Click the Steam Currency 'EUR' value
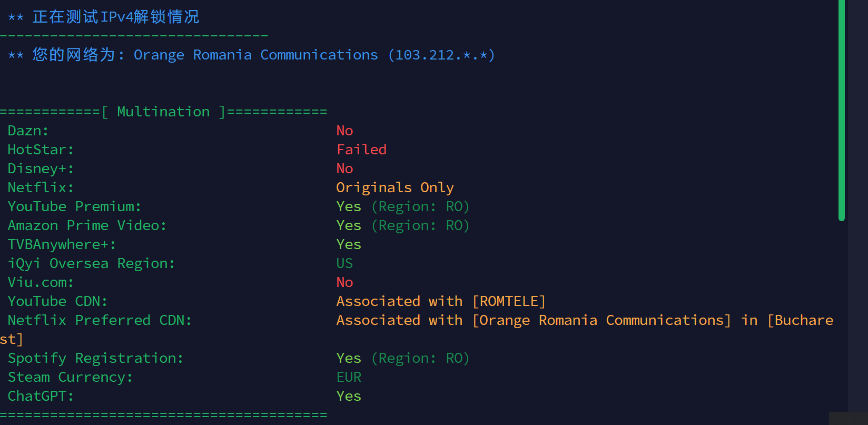868x425 pixels. (349, 377)
